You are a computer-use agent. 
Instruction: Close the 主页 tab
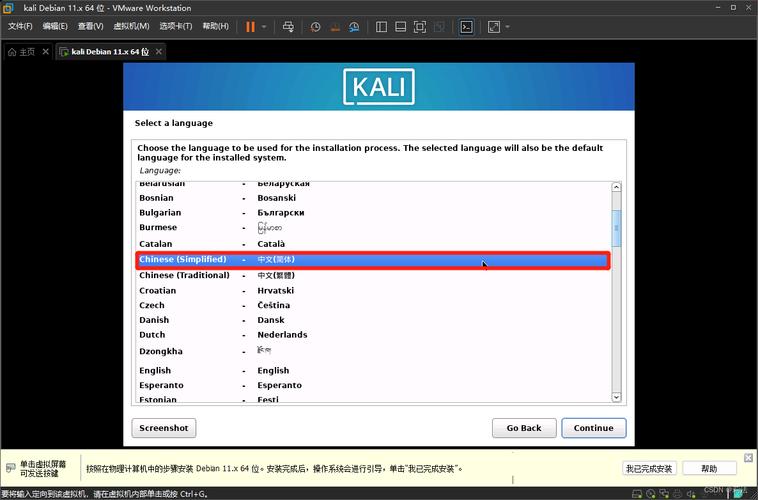[45, 51]
